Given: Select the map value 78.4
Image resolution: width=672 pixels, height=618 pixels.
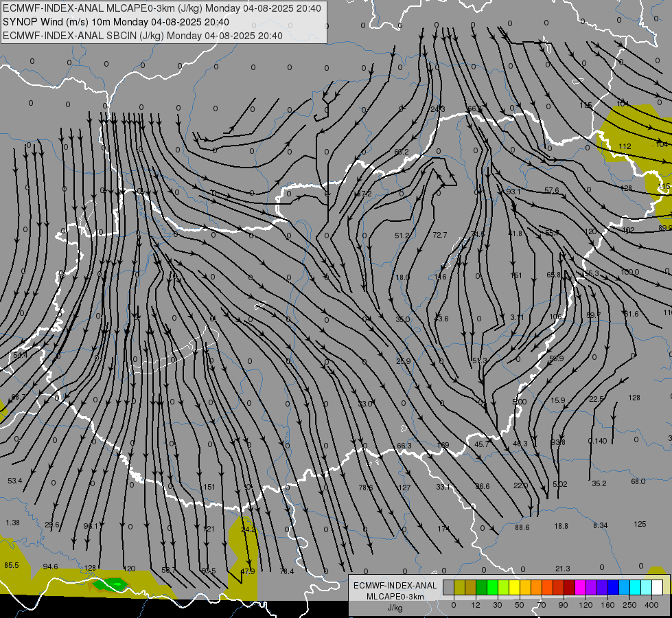Looking at the screenshot, I should pyautogui.click(x=287, y=571).
